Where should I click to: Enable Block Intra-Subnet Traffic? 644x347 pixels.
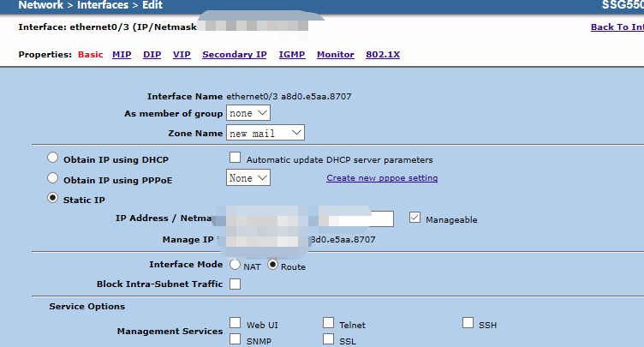(x=235, y=284)
